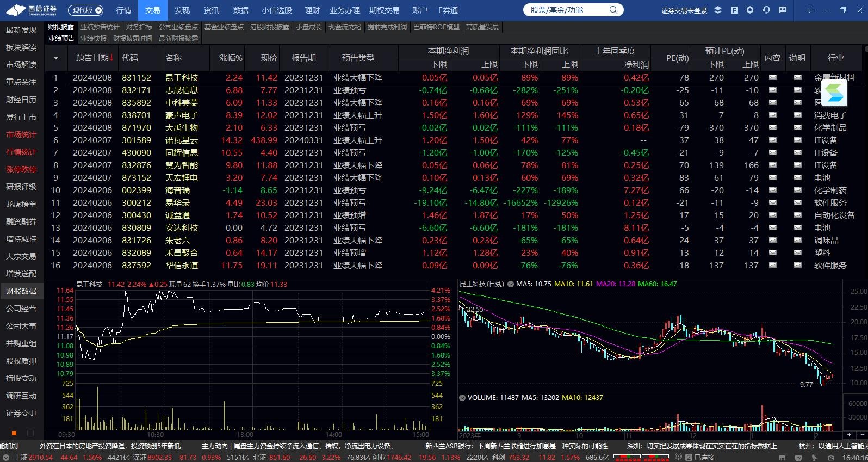This screenshot has width=868, height=462.
Task: Switch to the 财务指标 tab
Action: (139, 27)
